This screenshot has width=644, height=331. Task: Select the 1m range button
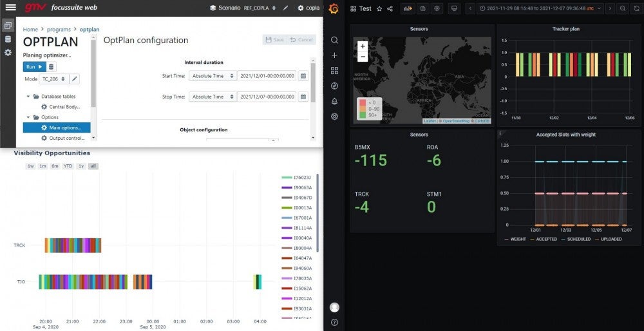tap(43, 166)
